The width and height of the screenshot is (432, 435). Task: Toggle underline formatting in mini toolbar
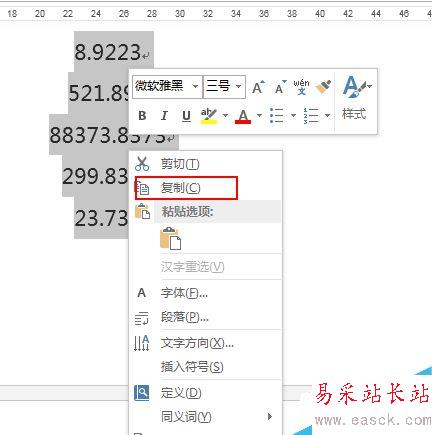click(x=186, y=116)
